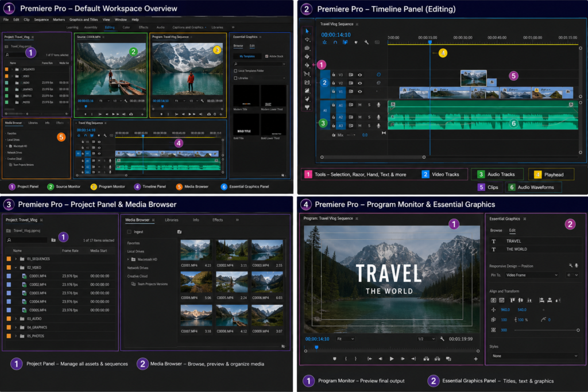Image resolution: width=588 pixels, height=392 pixels.
Task: Tick the Ingest checkbox in Media Browser
Action: coord(129,232)
